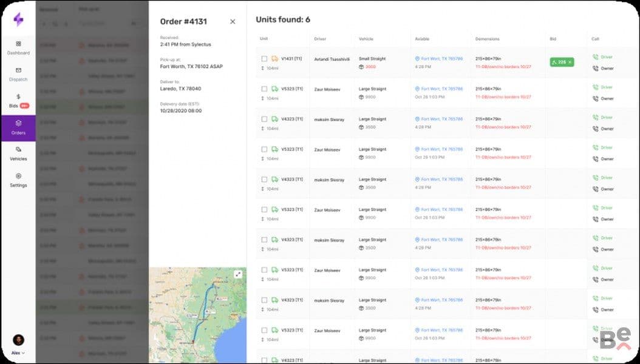Click delivery address Laredo, TX 78040

coord(180,89)
